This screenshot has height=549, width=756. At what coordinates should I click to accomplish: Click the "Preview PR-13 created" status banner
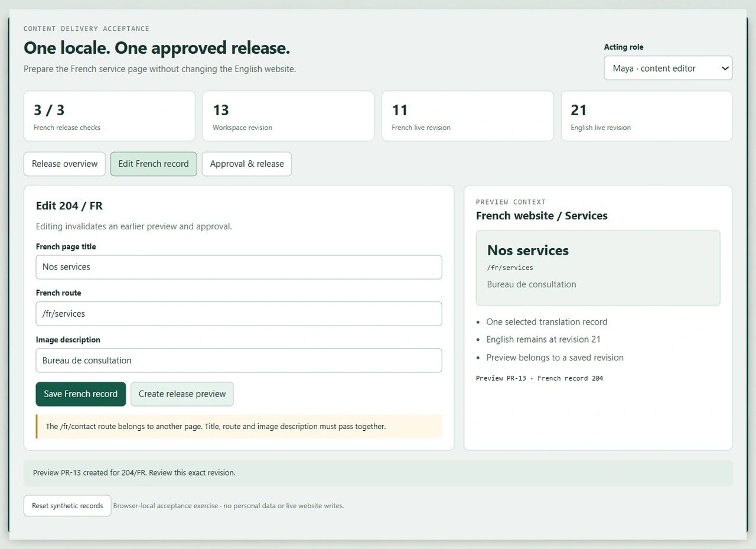(378, 473)
